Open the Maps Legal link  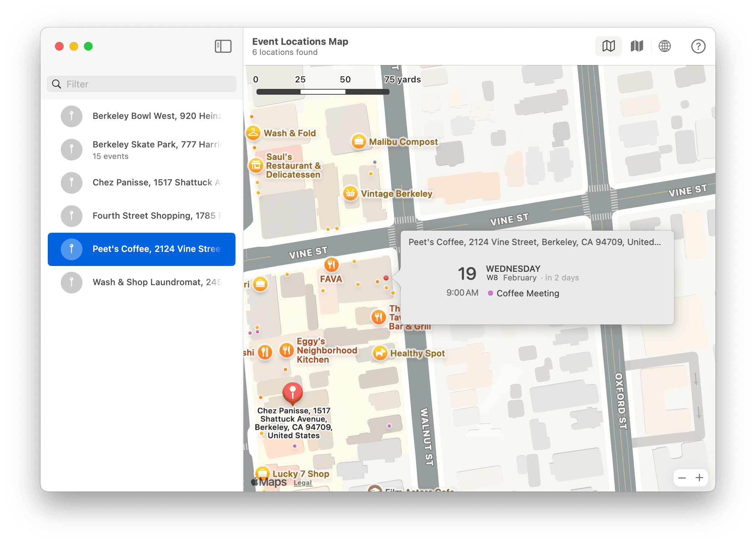click(302, 482)
